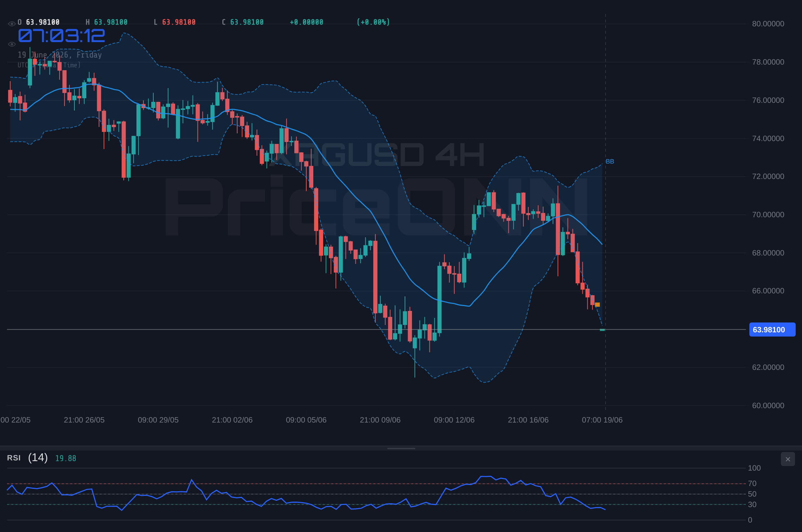Click the 70.00000 price axis label
The height and width of the screenshot is (532, 802).
click(x=768, y=215)
